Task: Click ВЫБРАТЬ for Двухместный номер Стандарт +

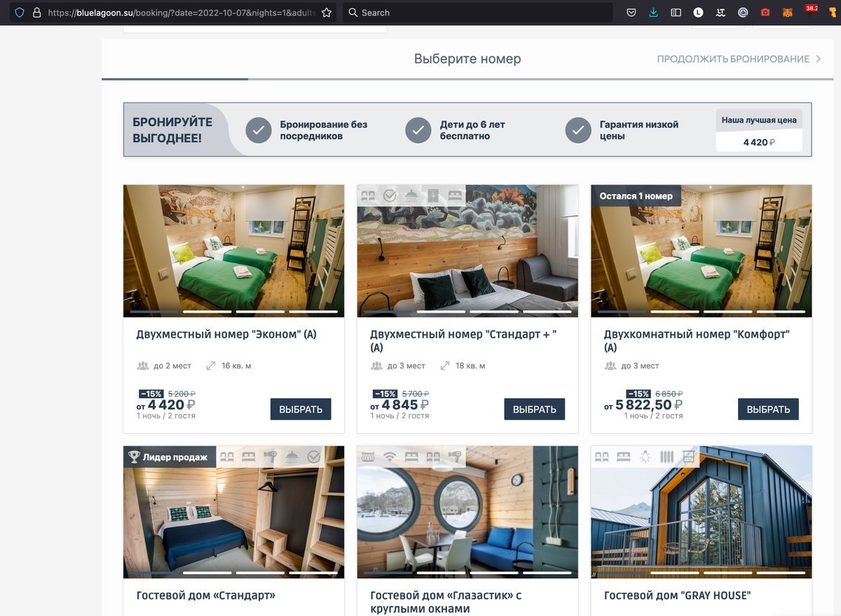Action: tap(535, 409)
